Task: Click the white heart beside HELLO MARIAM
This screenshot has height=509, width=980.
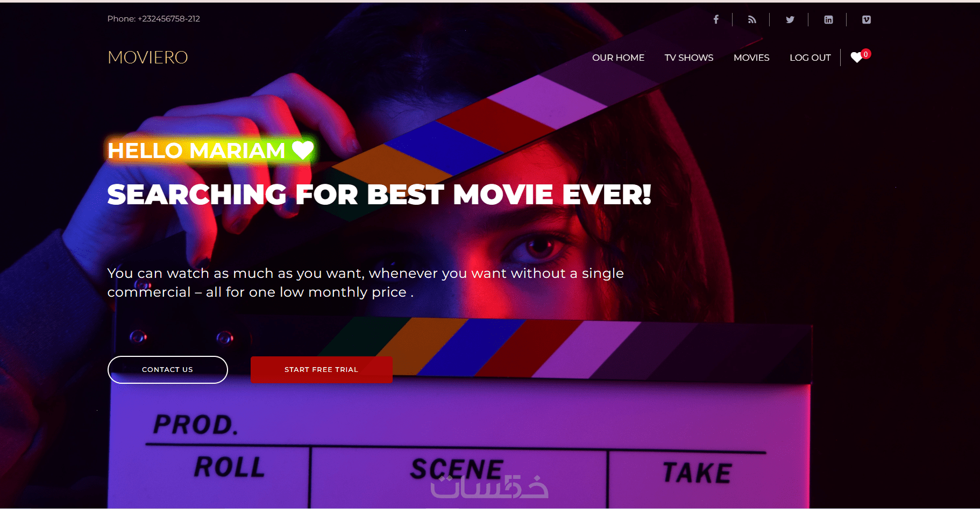Action: pyautogui.click(x=303, y=150)
